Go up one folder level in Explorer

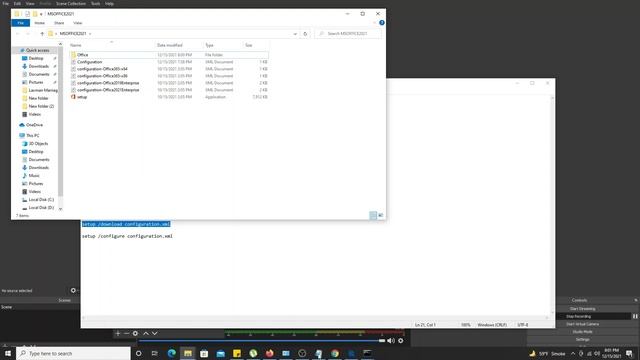click(x=42, y=33)
